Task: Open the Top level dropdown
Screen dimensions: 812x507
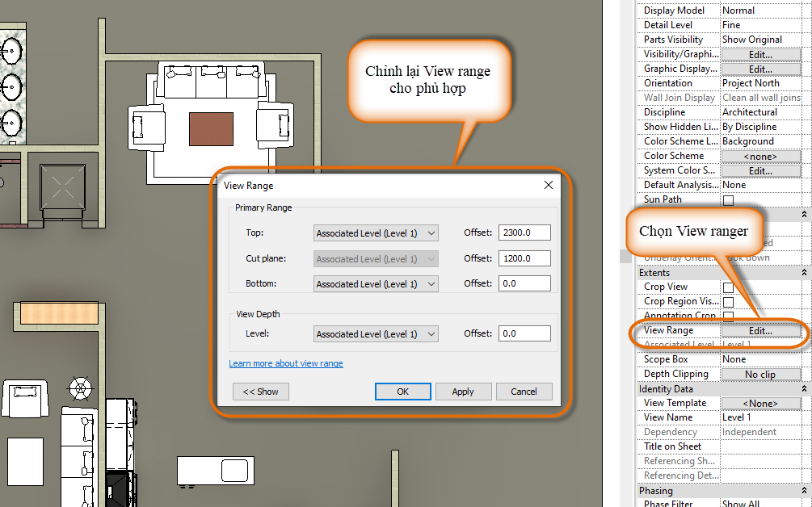Action: pyautogui.click(x=376, y=233)
